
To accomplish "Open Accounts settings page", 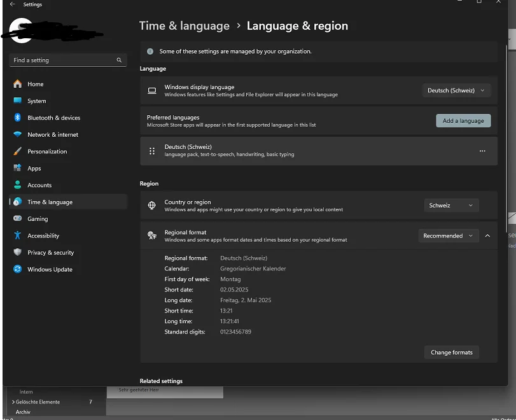I will click(68, 185).
